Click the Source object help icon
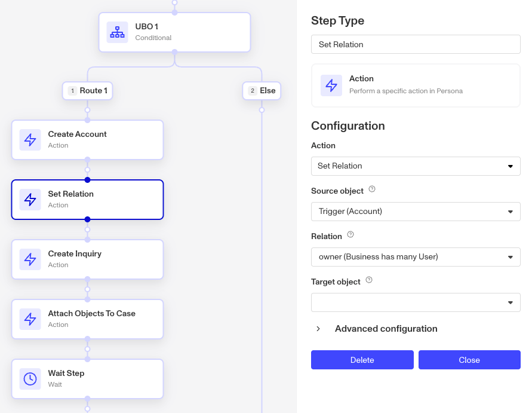 [372, 189]
